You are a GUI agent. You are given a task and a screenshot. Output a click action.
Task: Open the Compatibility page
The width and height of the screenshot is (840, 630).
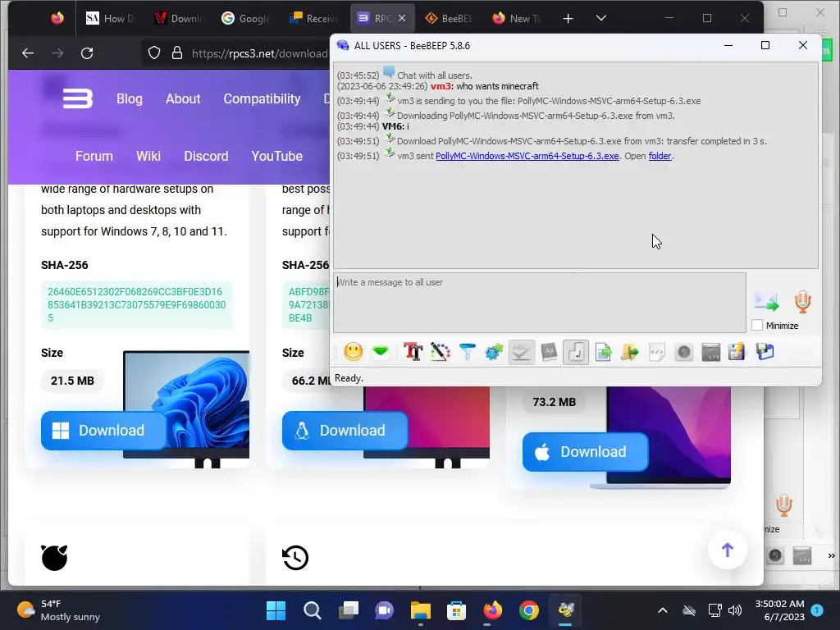pyautogui.click(x=262, y=98)
